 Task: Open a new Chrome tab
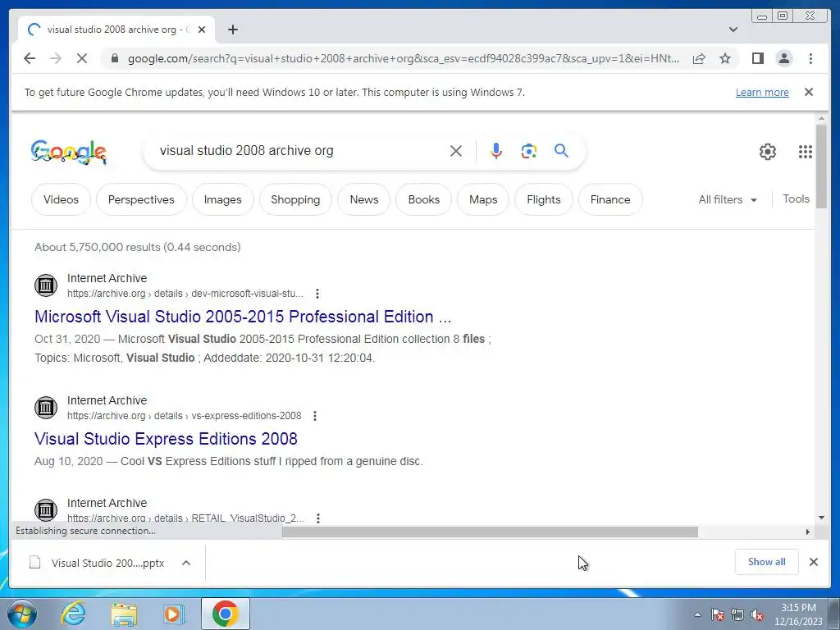(232, 30)
